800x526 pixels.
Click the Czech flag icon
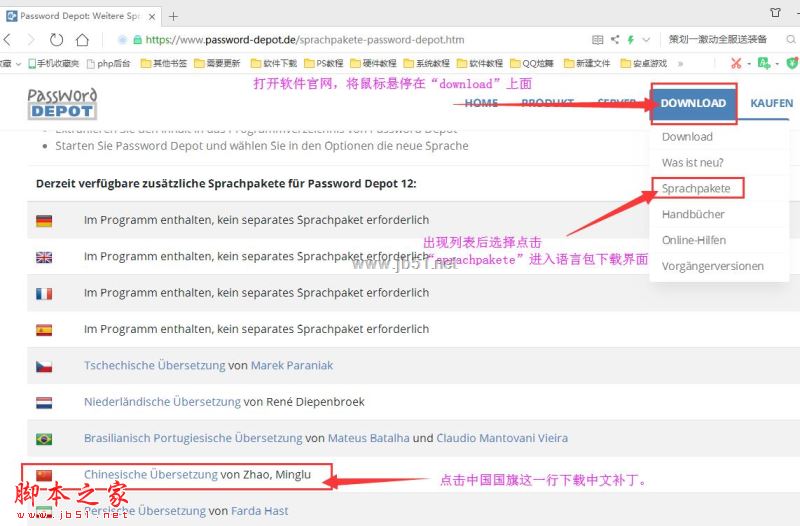coord(44,366)
